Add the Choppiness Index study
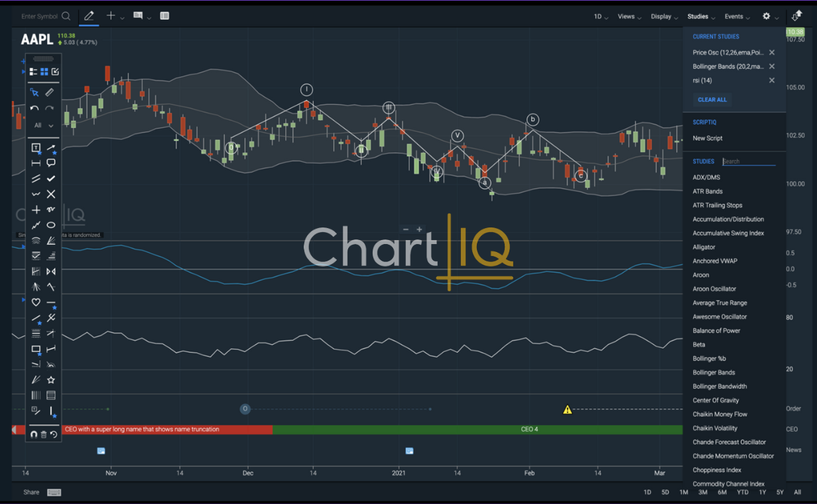This screenshot has height=504, width=817. (x=717, y=470)
